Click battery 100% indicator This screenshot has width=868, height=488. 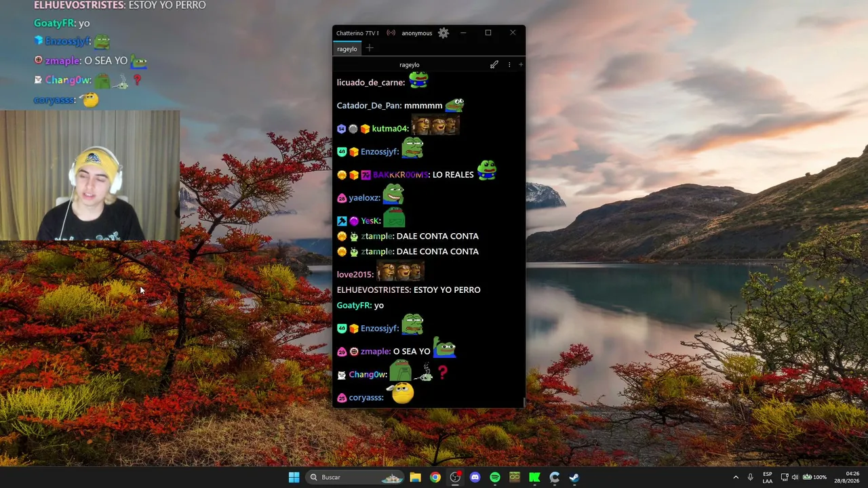click(815, 477)
